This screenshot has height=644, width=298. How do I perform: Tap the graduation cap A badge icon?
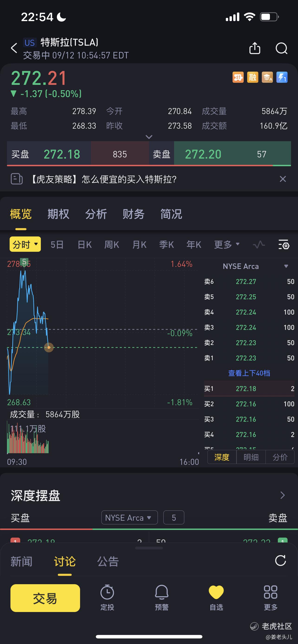(267, 77)
